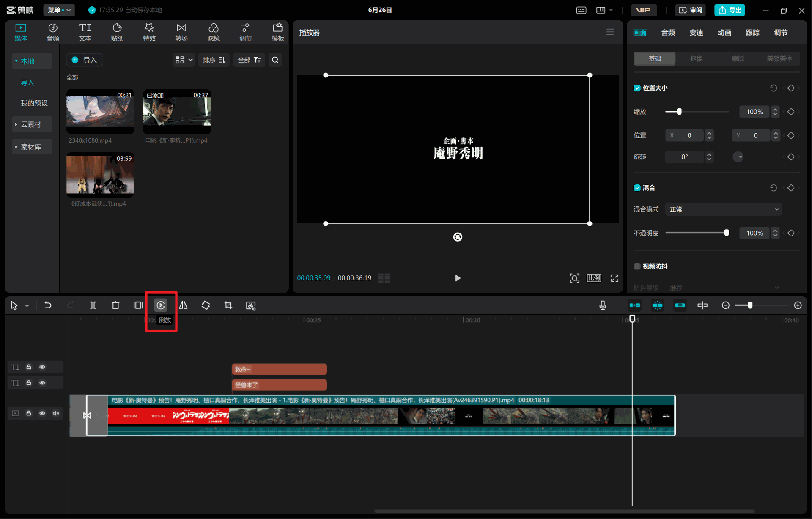Switch to the 动画 animation tab

click(x=724, y=33)
